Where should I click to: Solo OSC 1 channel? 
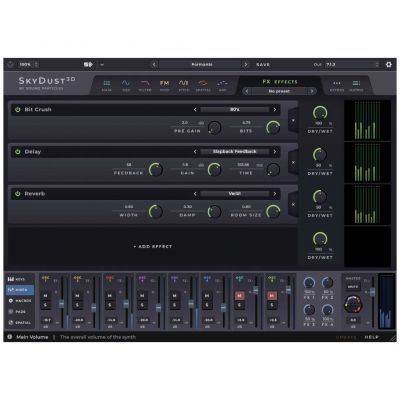click(x=46, y=305)
